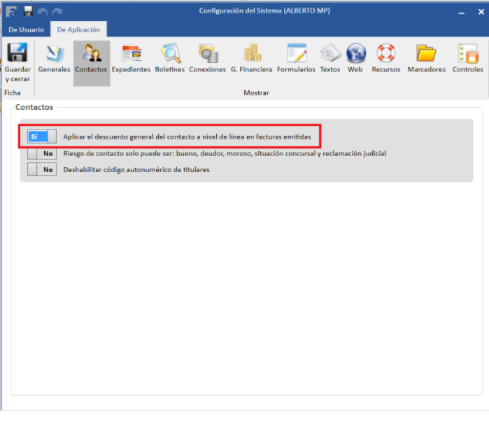
Task: Show the Marcadores folder settings
Action: pos(426,59)
